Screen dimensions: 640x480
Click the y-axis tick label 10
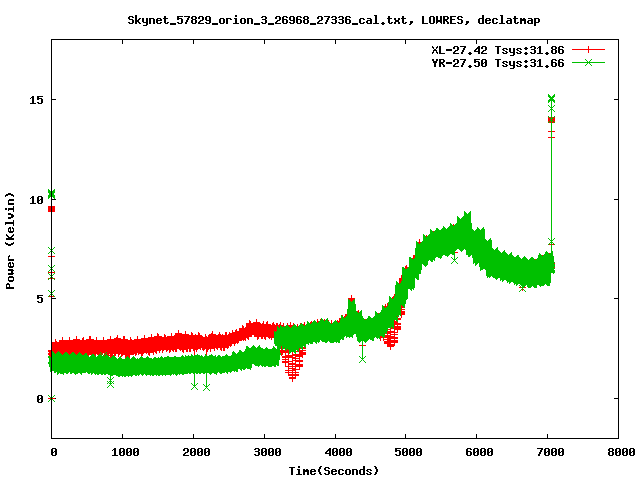36,200
